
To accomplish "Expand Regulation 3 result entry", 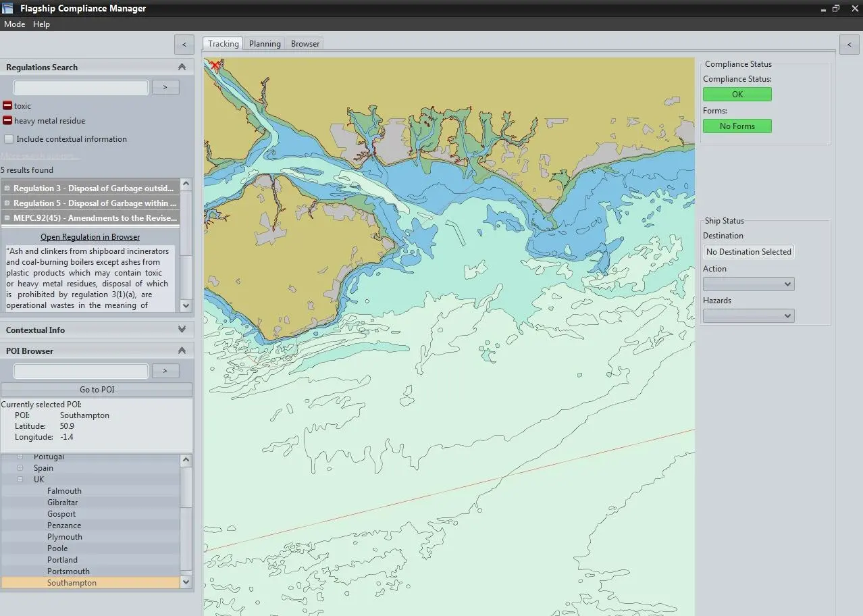I will click(x=7, y=188).
